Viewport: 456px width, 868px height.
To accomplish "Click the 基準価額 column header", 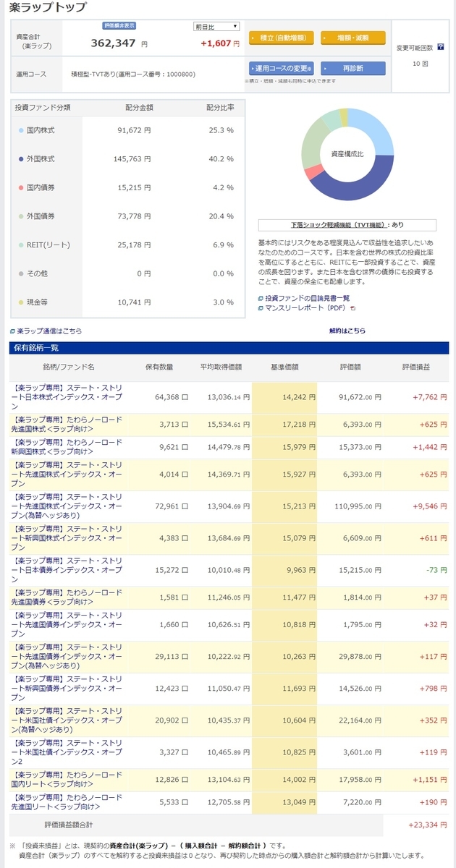I will click(284, 367).
